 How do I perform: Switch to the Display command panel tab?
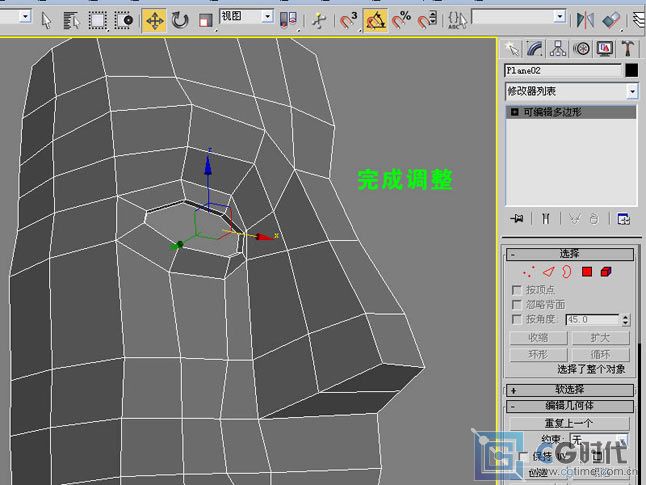tap(604, 49)
